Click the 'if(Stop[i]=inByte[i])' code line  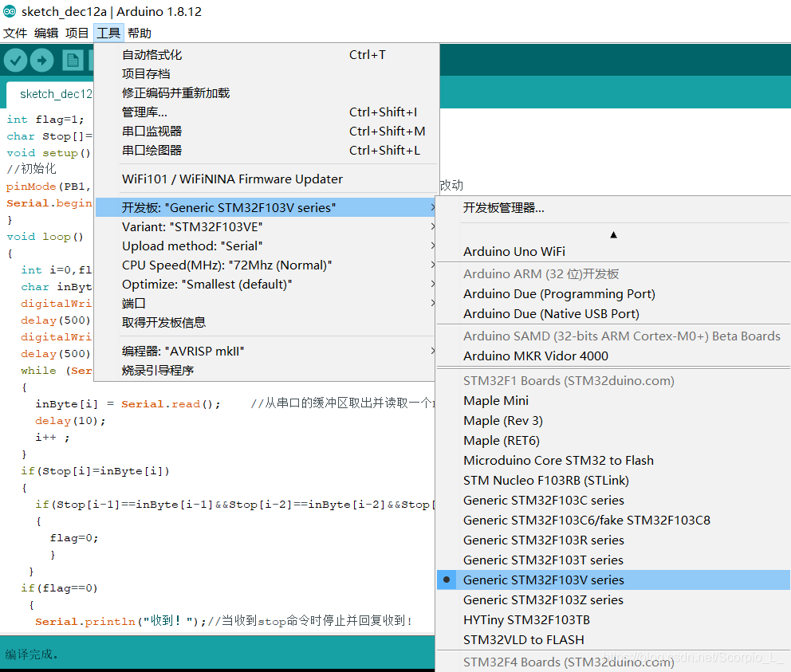95,471
